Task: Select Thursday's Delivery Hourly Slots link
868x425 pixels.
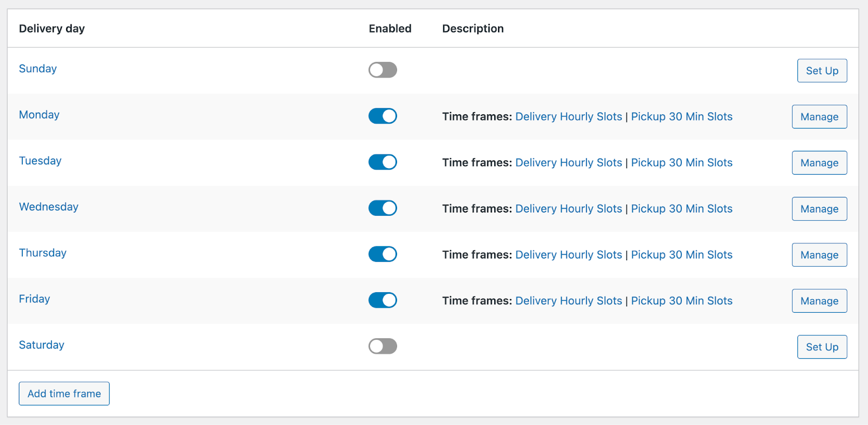Action: tap(568, 255)
